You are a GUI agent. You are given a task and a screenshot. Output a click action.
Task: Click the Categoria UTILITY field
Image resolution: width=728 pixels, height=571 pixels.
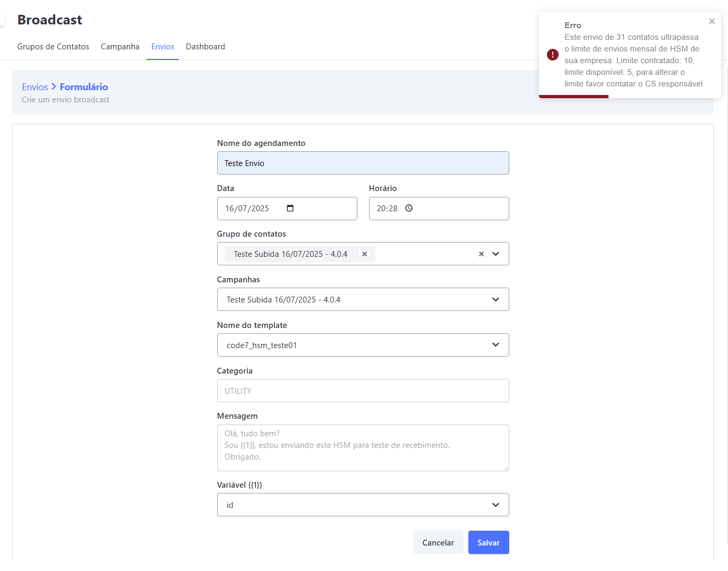coord(363,391)
